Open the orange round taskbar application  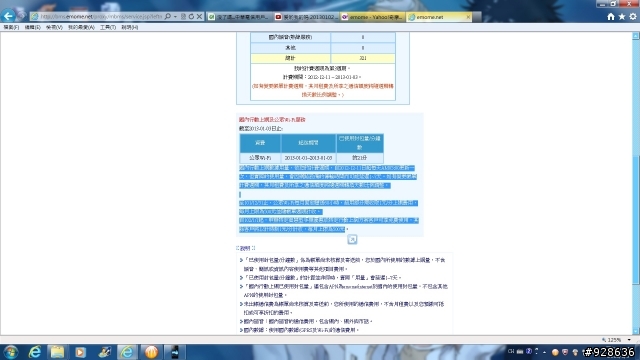click(x=151, y=352)
